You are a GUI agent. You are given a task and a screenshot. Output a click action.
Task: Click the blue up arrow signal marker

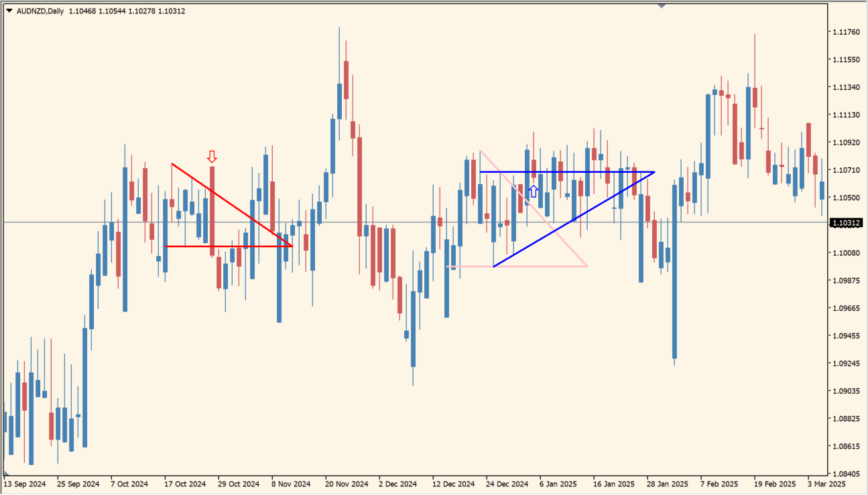click(x=534, y=192)
